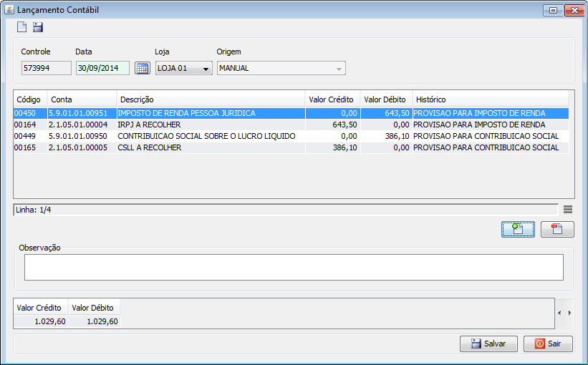Click total Valor Débito cell 1.029,60

coord(95,321)
